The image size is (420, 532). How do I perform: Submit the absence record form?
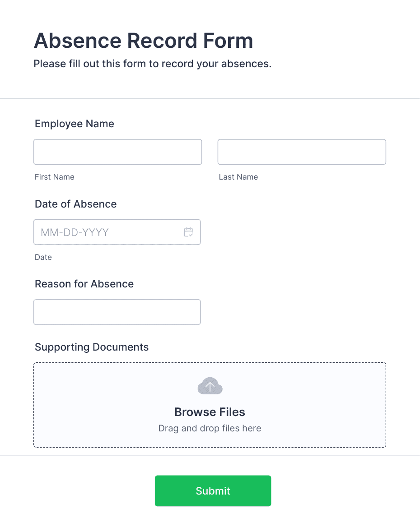coord(213,491)
